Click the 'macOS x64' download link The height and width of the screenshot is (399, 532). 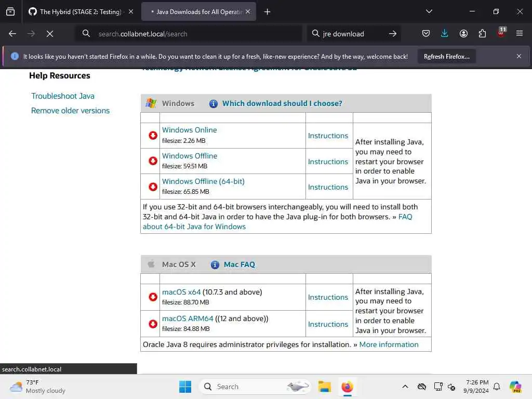tap(181, 292)
